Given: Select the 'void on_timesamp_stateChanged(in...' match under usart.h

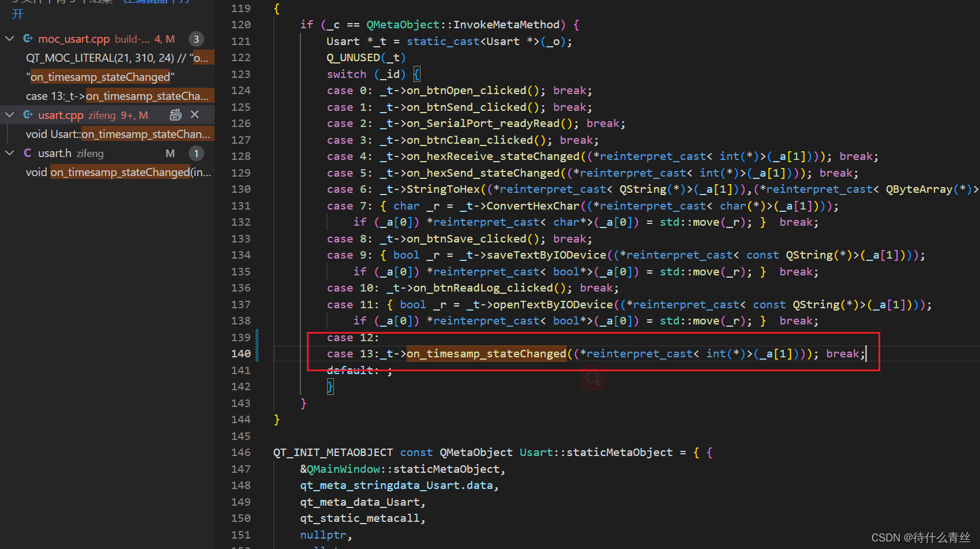Looking at the screenshot, I should tap(118, 172).
